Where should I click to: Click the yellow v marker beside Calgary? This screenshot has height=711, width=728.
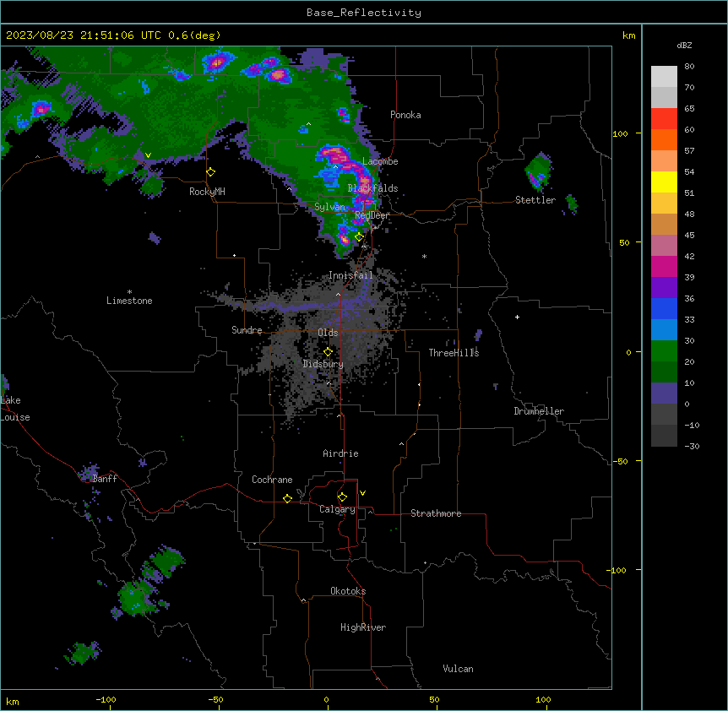click(x=362, y=493)
